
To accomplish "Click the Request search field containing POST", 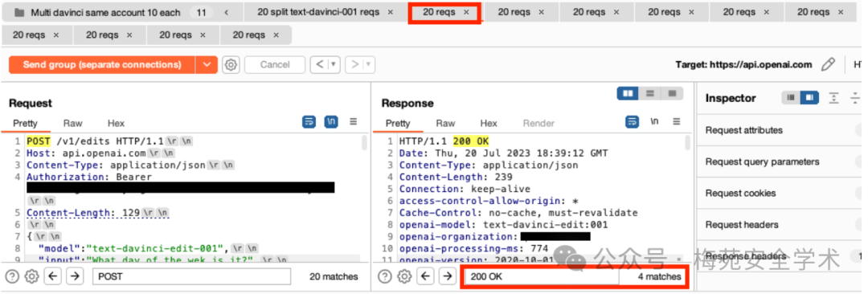I will (191, 276).
